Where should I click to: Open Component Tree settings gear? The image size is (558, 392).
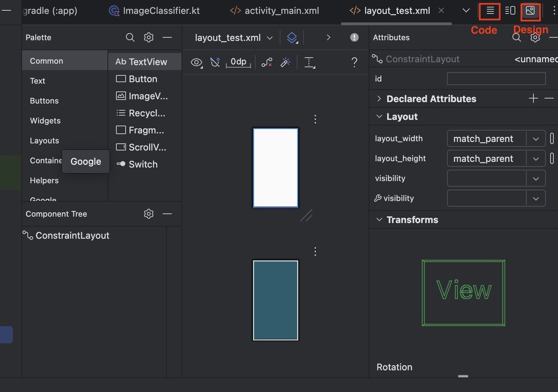[149, 214]
